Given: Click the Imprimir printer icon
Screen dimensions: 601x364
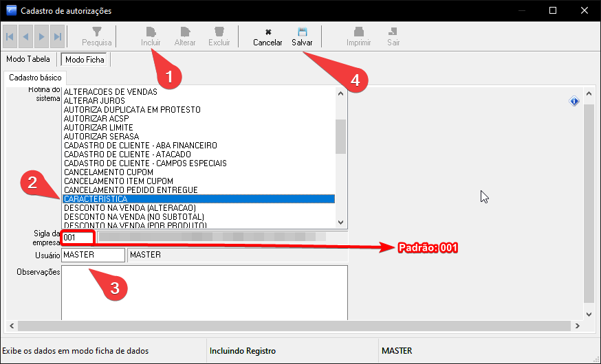Looking at the screenshot, I should click(x=358, y=32).
